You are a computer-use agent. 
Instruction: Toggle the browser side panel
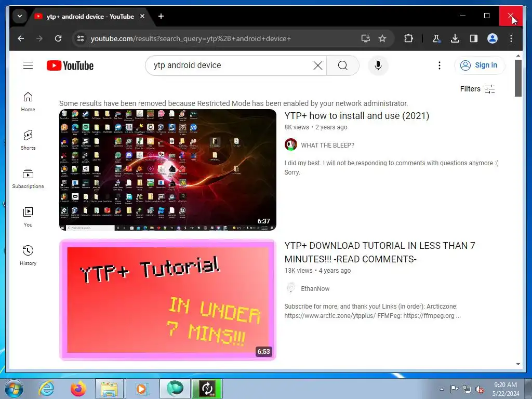(474, 38)
